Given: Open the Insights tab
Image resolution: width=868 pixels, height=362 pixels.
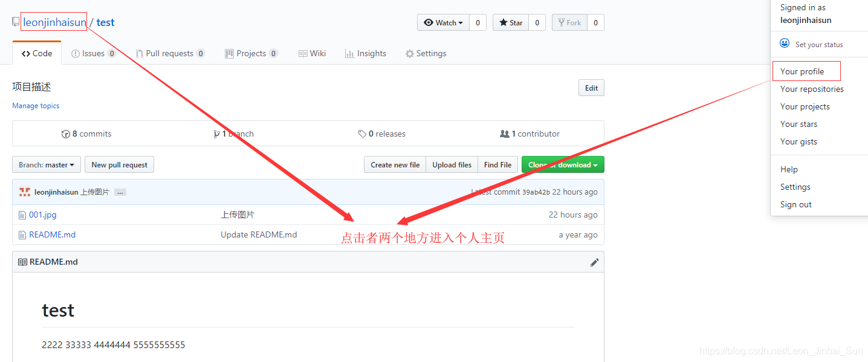Looking at the screenshot, I should click(x=366, y=53).
